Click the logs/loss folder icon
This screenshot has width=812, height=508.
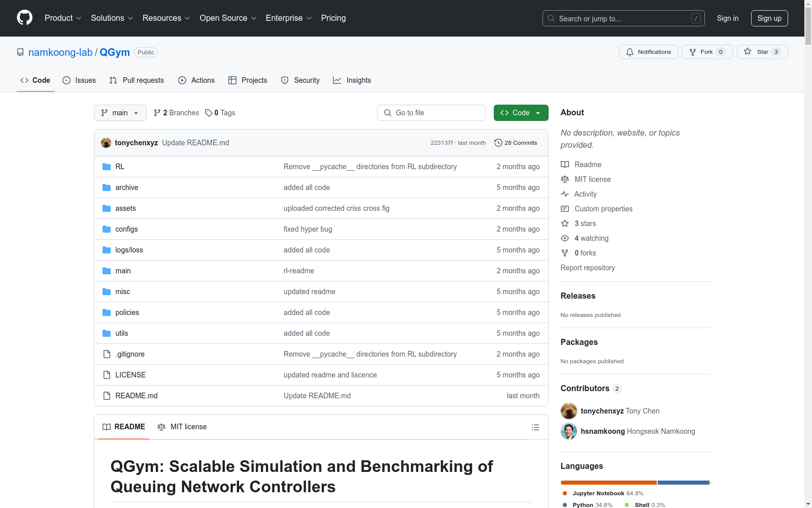pos(107,250)
